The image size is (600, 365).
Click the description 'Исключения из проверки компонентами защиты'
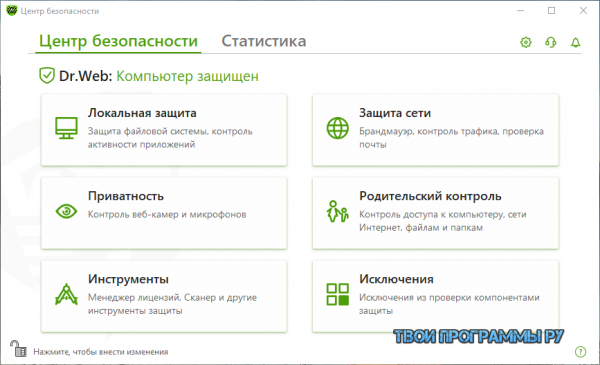(x=449, y=304)
